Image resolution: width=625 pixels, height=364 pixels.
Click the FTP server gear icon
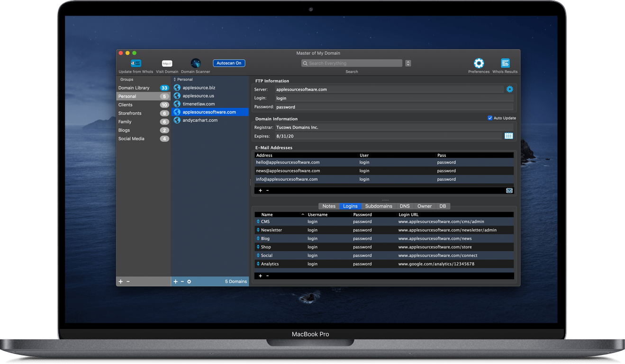coord(509,89)
